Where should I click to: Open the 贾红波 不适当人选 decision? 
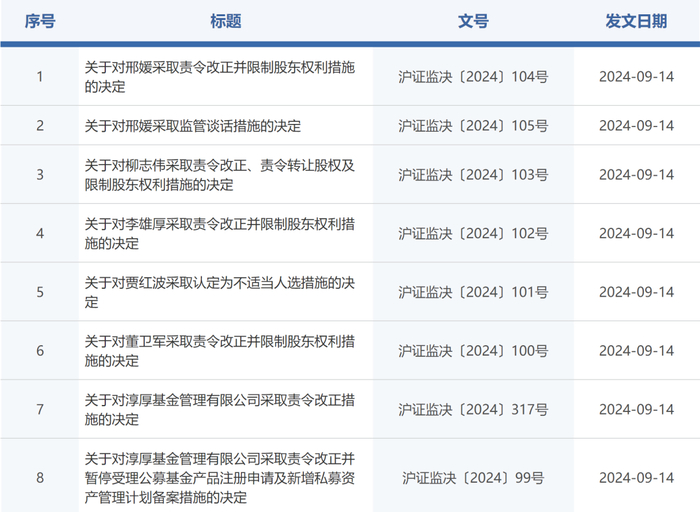coord(220,292)
